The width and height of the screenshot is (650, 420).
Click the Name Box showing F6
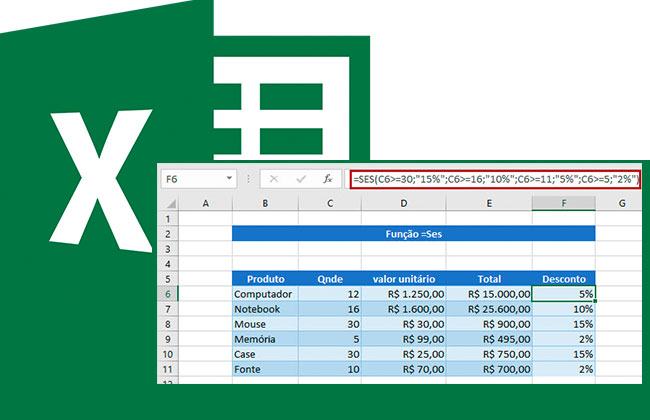[199, 179]
